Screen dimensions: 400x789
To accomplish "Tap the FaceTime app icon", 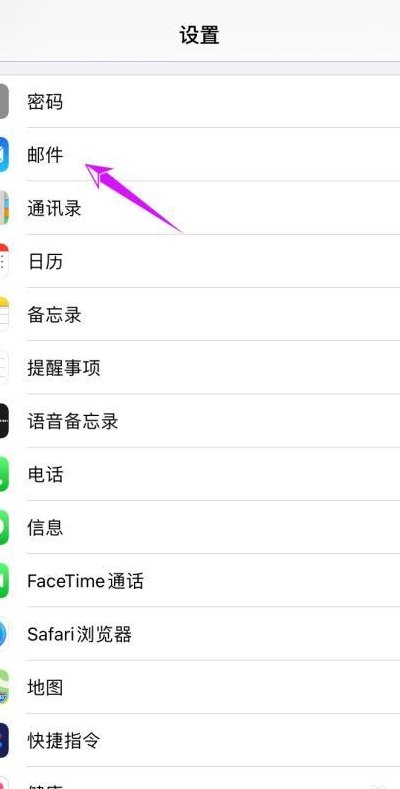I will (x=4, y=581).
